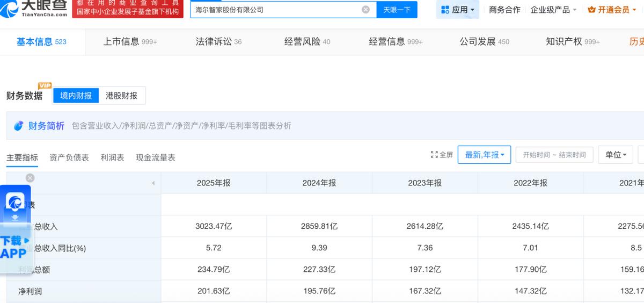Screen dimensions: 644x303
Task: Click the 开始时间 date range field
Action: 554,155
